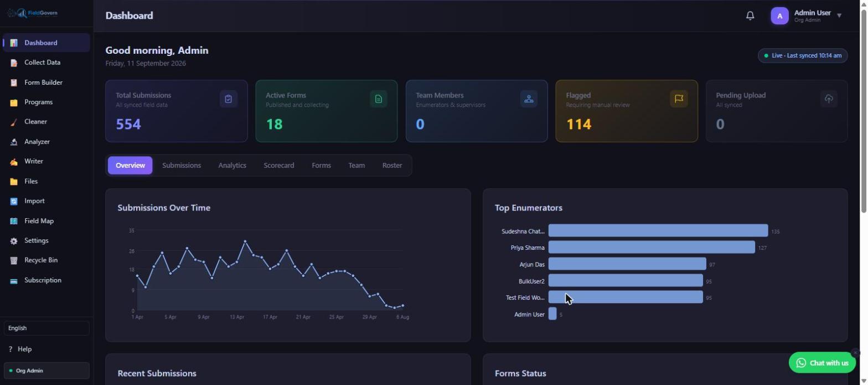The height and width of the screenshot is (385, 868).
Task: Click the Collect Data sidebar icon
Action: coord(14,63)
